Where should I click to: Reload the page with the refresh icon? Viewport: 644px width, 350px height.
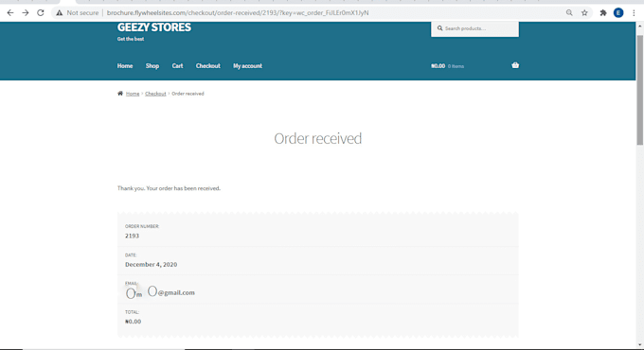coord(40,12)
